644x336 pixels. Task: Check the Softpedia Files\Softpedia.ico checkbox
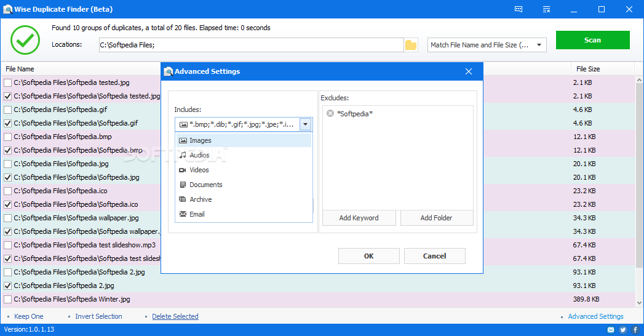click(x=7, y=191)
